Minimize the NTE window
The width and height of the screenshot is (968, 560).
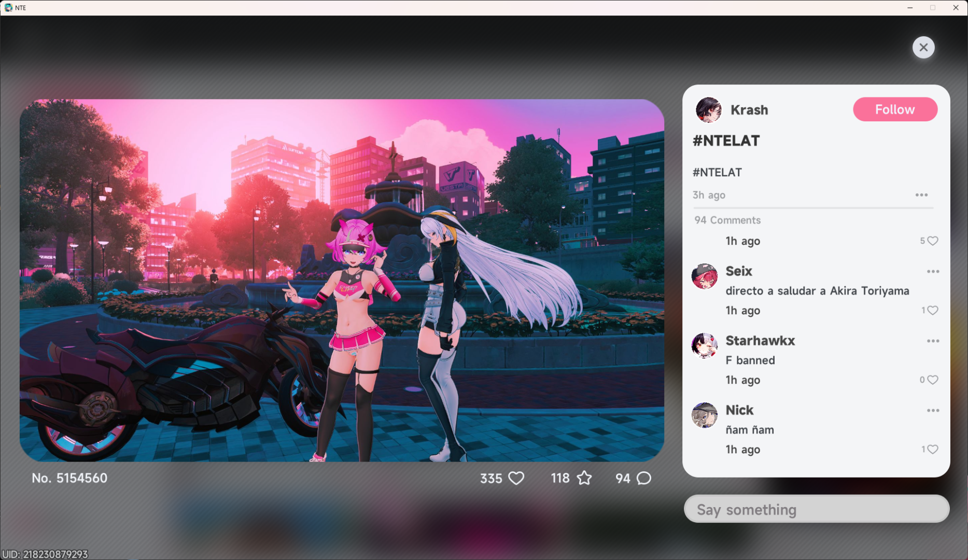click(x=910, y=8)
